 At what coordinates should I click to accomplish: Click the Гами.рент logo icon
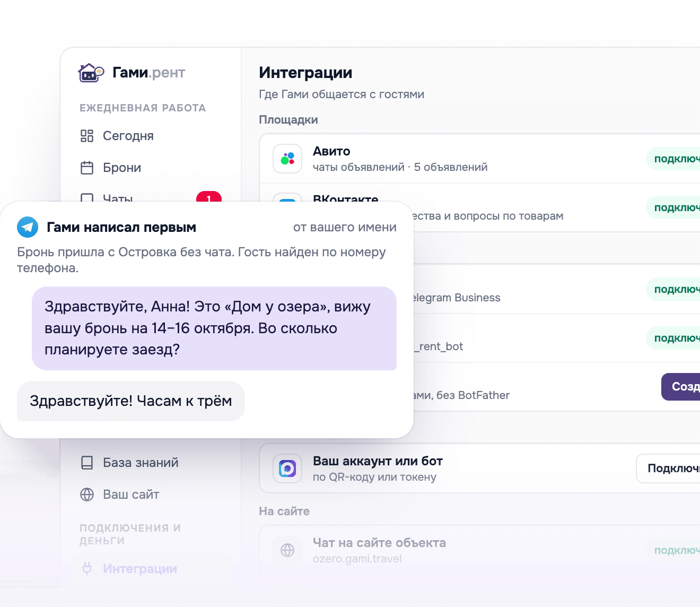91,73
